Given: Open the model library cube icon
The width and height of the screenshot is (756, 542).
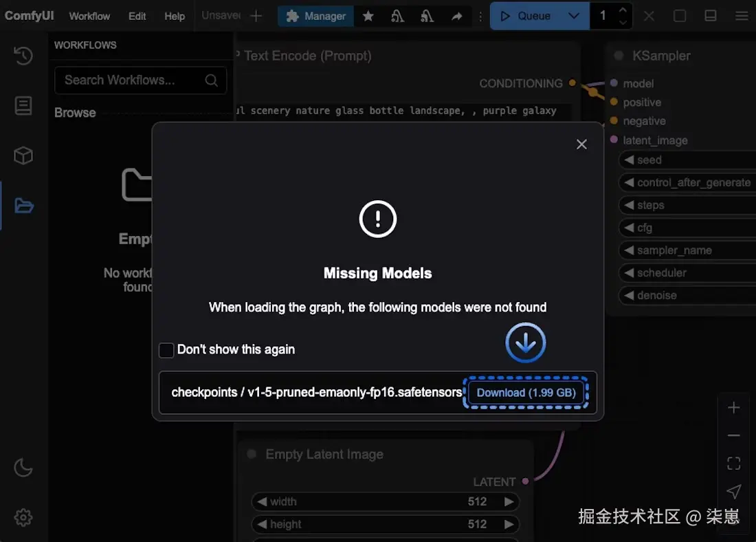Looking at the screenshot, I should 23,156.
